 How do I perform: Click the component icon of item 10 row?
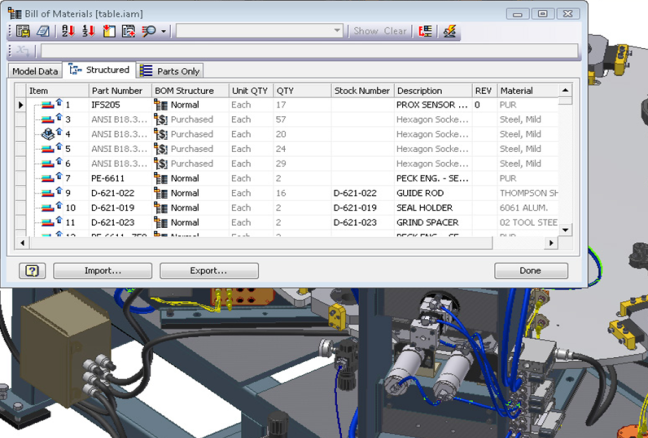[48, 208]
